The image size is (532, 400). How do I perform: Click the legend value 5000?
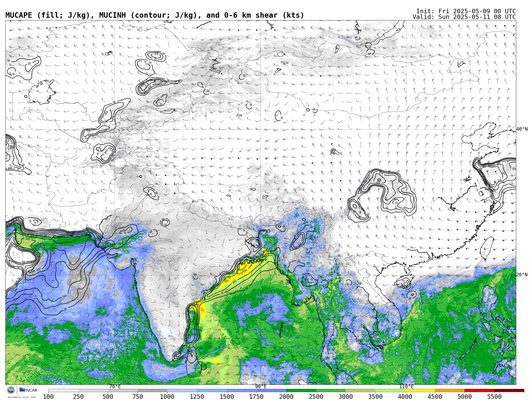(465, 397)
